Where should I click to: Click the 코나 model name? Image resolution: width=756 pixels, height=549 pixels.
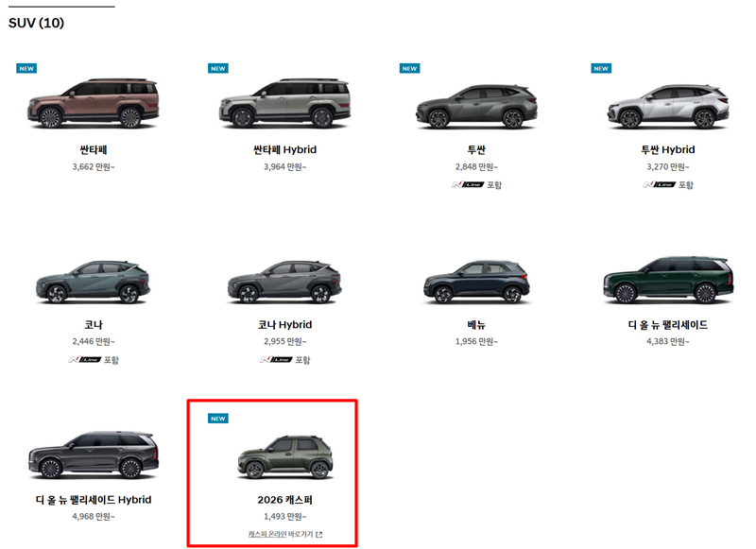[93, 324]
